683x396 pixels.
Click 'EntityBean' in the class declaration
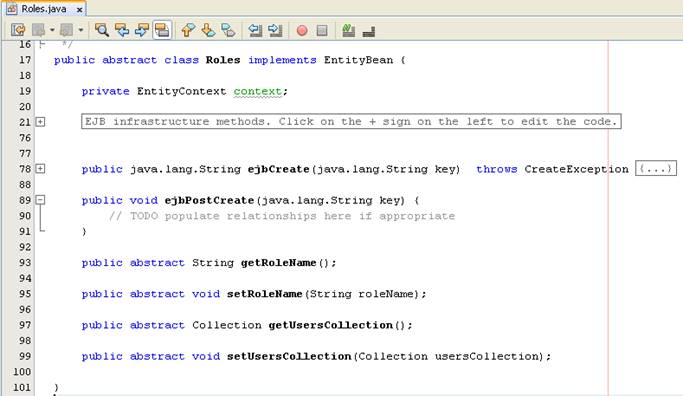coord(358,60)
